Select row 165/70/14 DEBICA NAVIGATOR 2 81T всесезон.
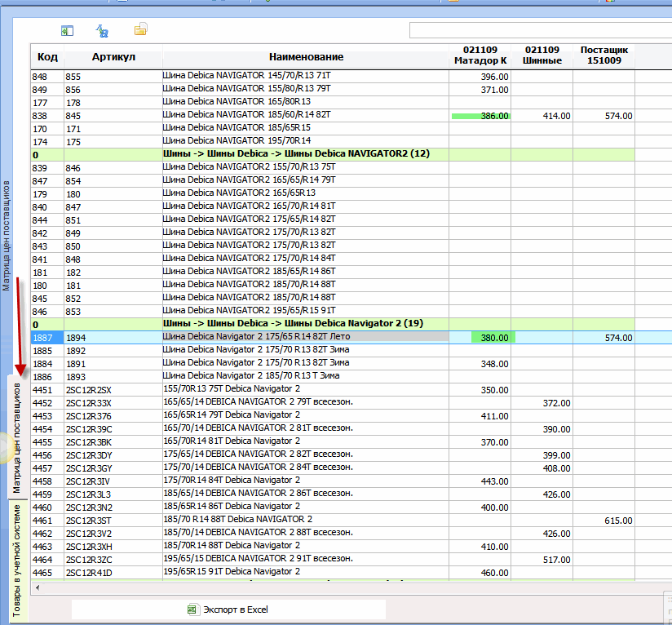 [x=333, y=428]
